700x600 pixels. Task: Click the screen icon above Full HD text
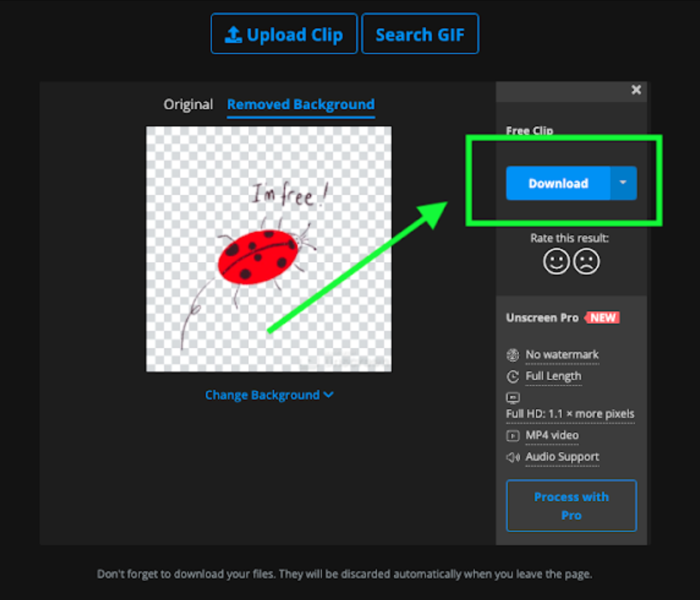pos(513,398)
